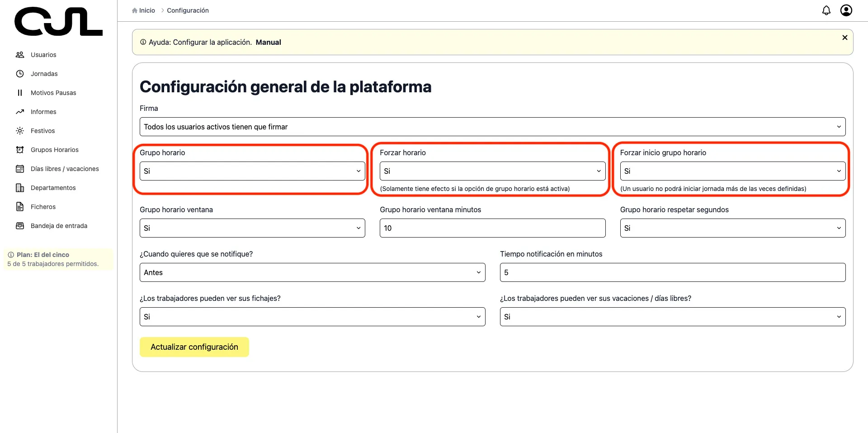Open the notifications bell
Image resolution: width=868 pixels, height=433 pixels.
point(826,10)
